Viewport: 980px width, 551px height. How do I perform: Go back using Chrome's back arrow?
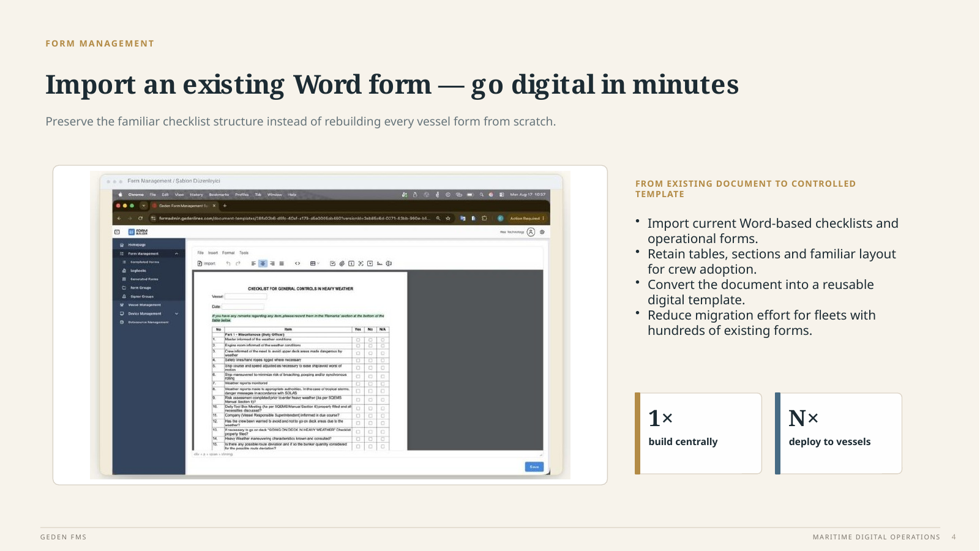click(119, 218)
